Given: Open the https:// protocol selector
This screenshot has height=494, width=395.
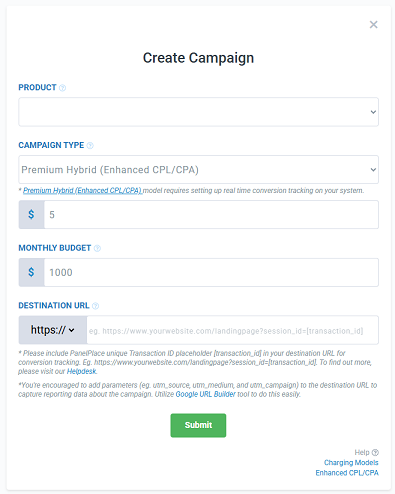Looking at the screenshot, I should (53, 330).
